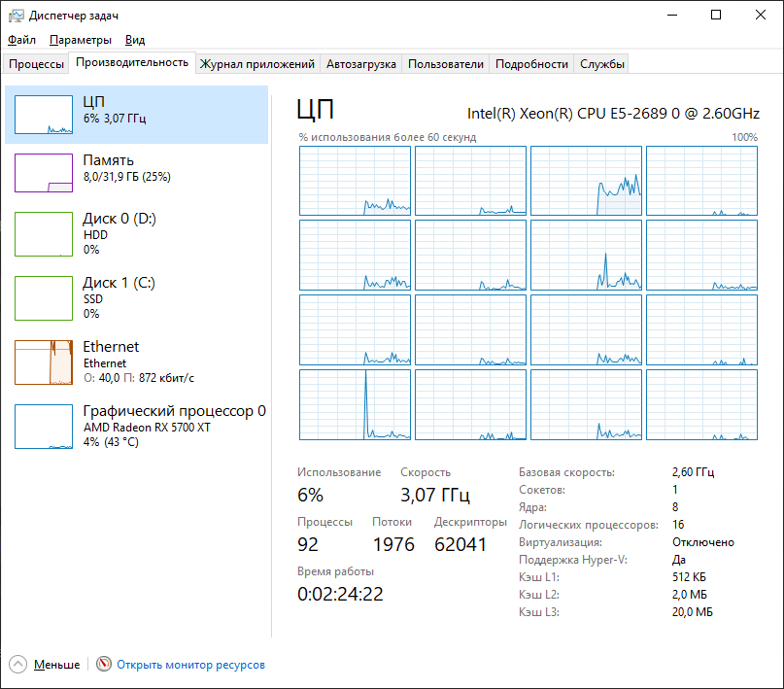Screen dimensions: 784x689
Task: Open the Параметры menu
Action: (81, 40)
